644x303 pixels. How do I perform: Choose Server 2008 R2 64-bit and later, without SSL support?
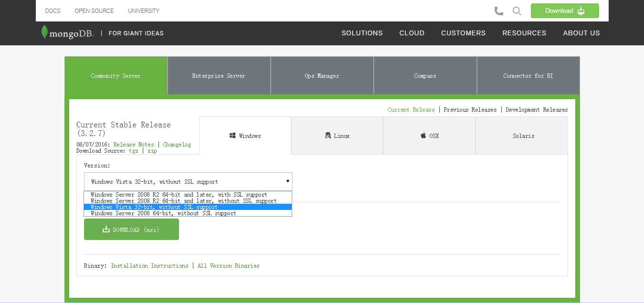[188, 201]
